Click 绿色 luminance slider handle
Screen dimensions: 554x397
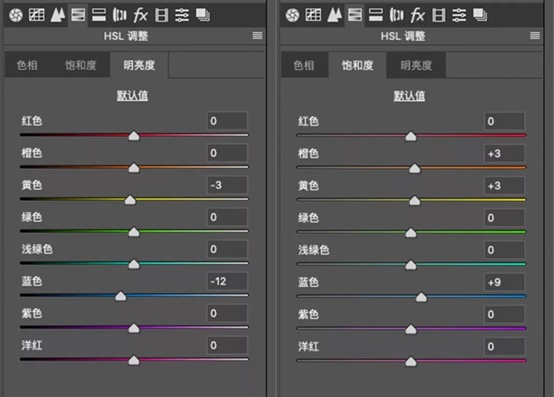[x=134, y=232]
